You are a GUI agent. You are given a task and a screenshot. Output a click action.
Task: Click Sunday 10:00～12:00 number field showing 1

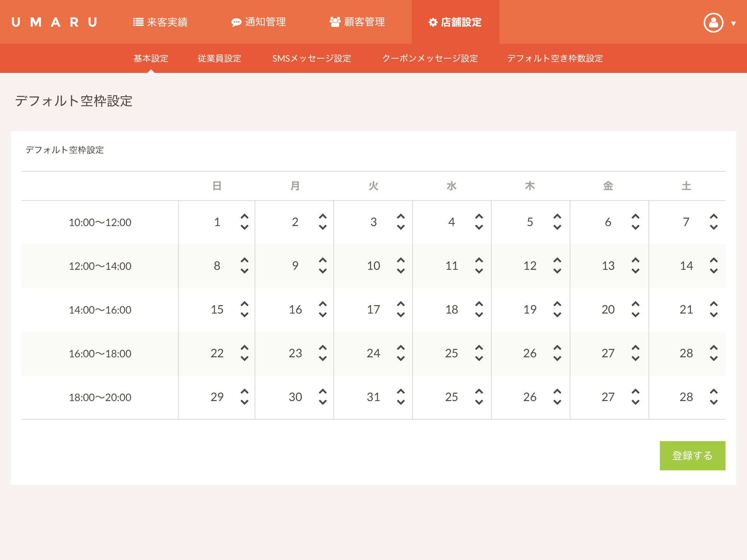(x=217, y=222)
